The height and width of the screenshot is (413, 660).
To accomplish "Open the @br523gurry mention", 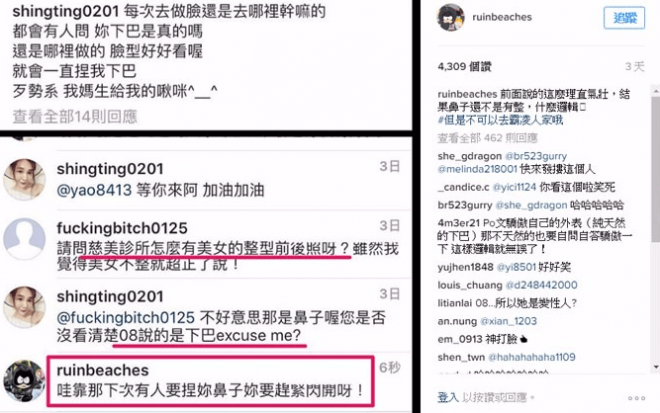I will [x=536, y=156].
